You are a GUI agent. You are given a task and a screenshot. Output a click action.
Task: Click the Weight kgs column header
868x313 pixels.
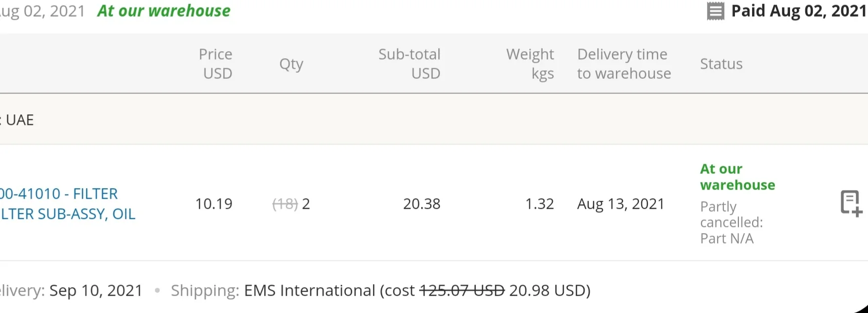coord(530,64)
